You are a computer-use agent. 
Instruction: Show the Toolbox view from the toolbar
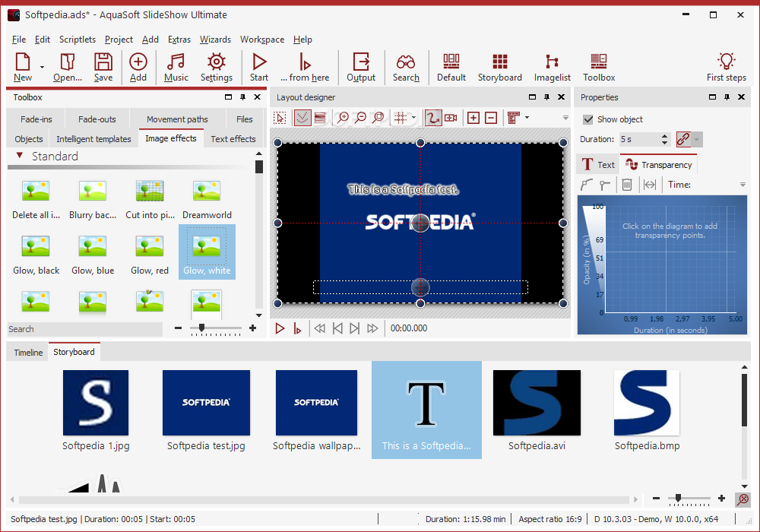coord(599,67)
